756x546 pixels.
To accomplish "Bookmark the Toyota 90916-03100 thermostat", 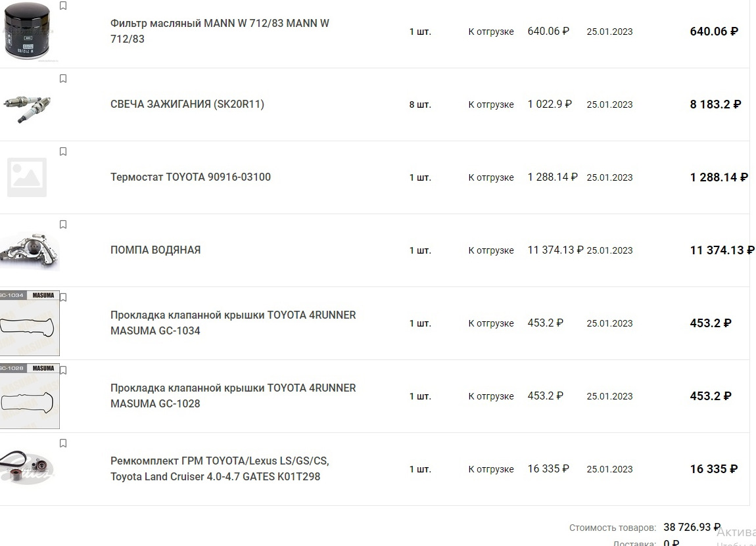I will coord(63,152).
